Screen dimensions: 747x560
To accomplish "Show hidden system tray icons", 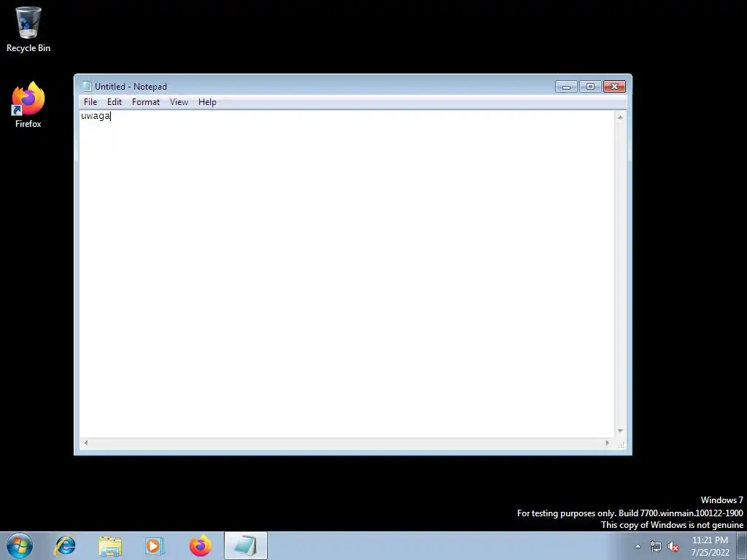I will 638,546.
